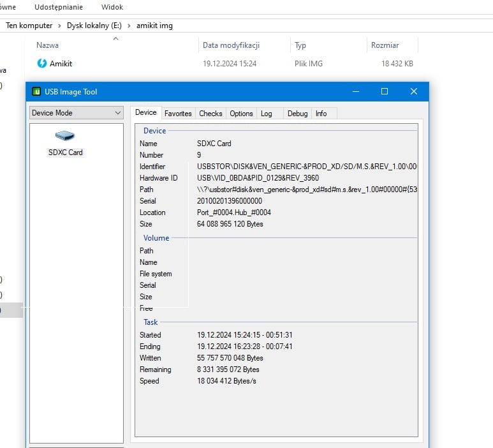Screen dimensions: 493x448
Task: Click the amikit img breadcrumb folder
Action: [x=154, y=26]
